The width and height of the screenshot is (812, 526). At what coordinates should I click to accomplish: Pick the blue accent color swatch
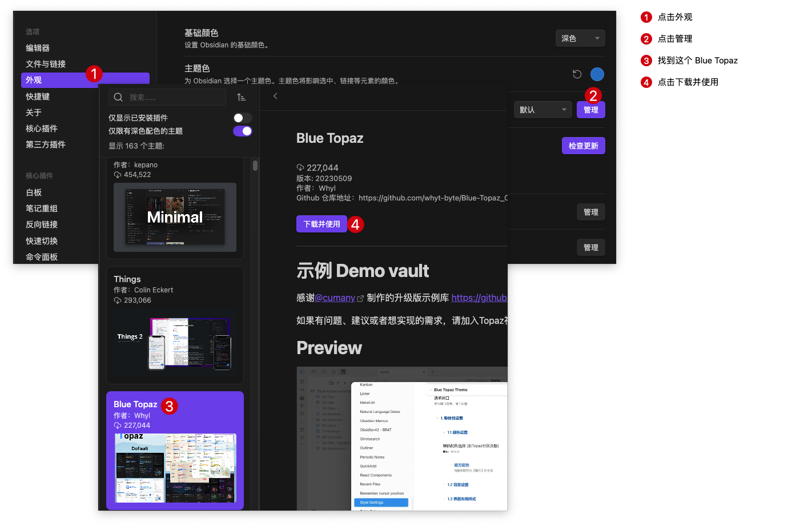pos(597,74)
